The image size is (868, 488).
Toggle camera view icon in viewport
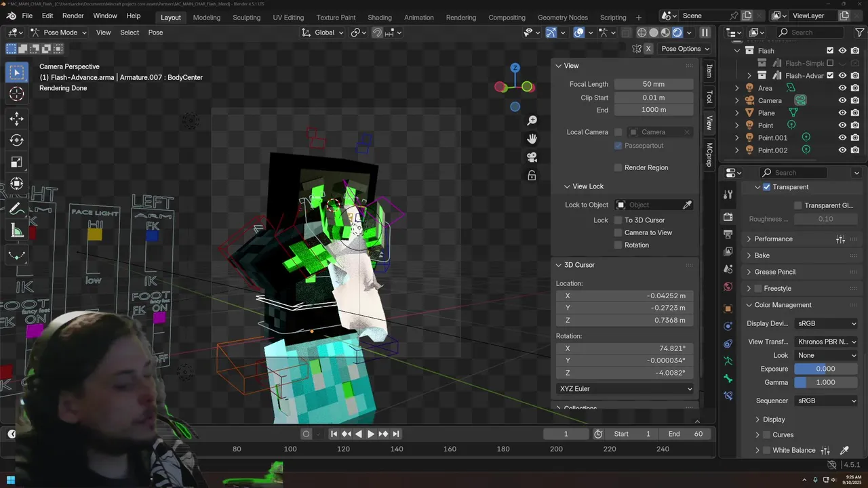tap(532, 157)
